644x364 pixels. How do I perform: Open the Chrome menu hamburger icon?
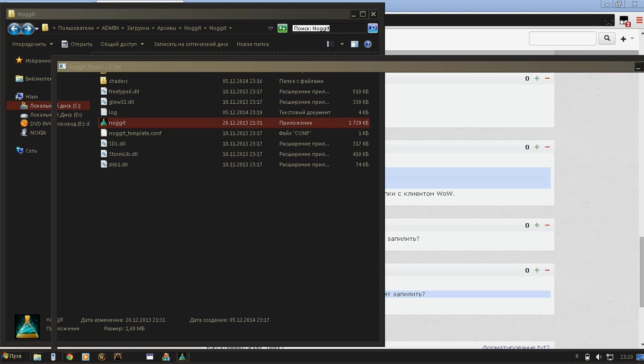coord(639,21)
